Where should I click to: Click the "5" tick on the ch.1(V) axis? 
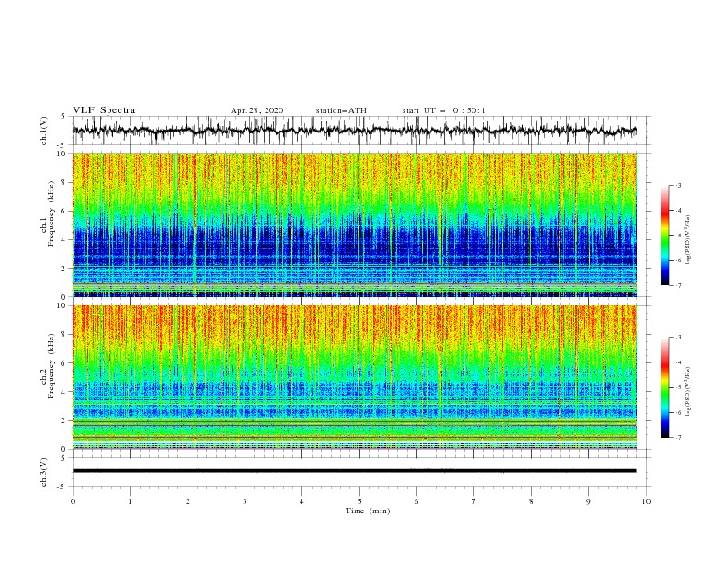click(x=63, y=117)
